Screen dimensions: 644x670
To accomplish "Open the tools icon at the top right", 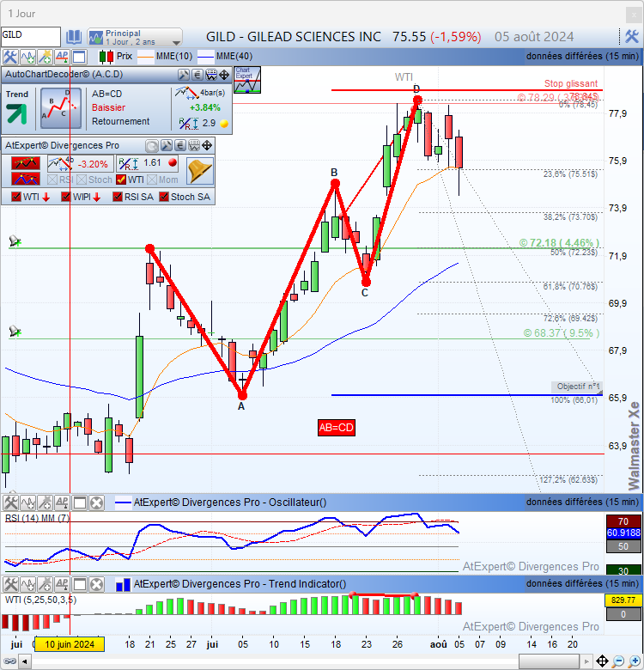I will 631,37.
